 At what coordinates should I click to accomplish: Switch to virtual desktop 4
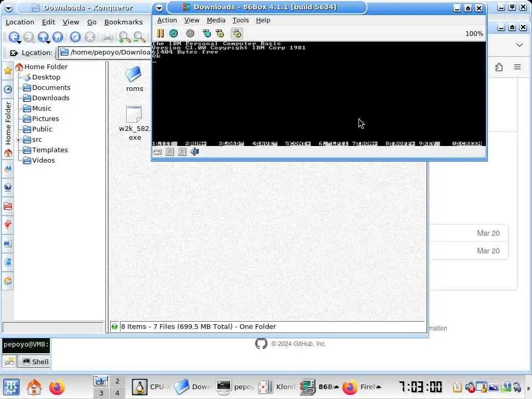tap(117, 393)
